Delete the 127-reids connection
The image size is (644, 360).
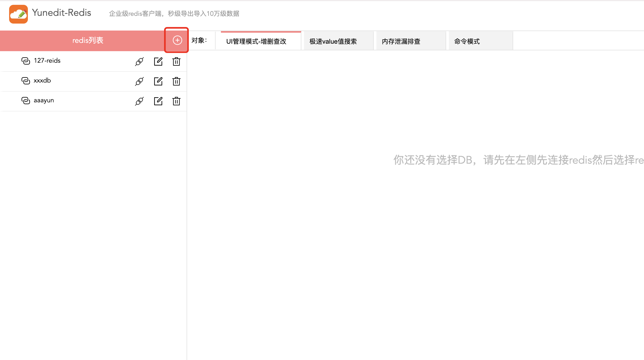tap(176, 61)
